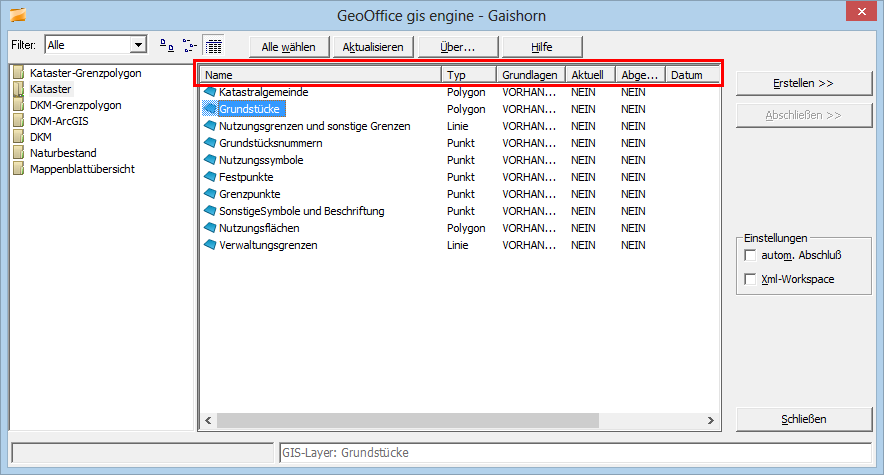Enable the autom. Abschluß checkbox
The height and width of the screenshot is (475, 884).
tap(750, 255)
